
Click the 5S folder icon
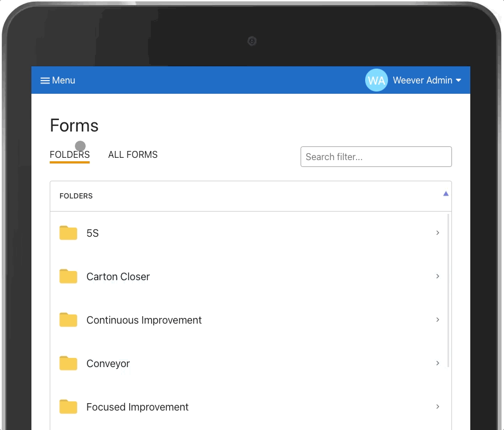68,233
